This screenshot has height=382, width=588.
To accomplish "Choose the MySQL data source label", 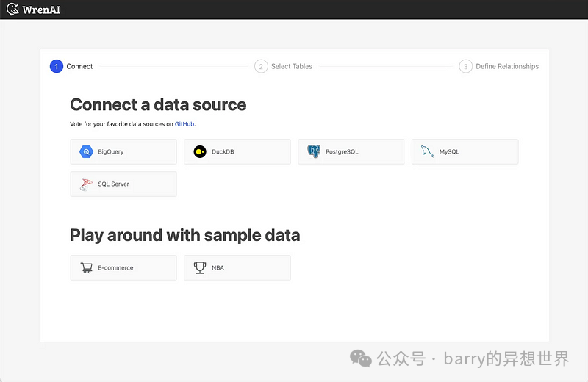I will pos(449,151).
